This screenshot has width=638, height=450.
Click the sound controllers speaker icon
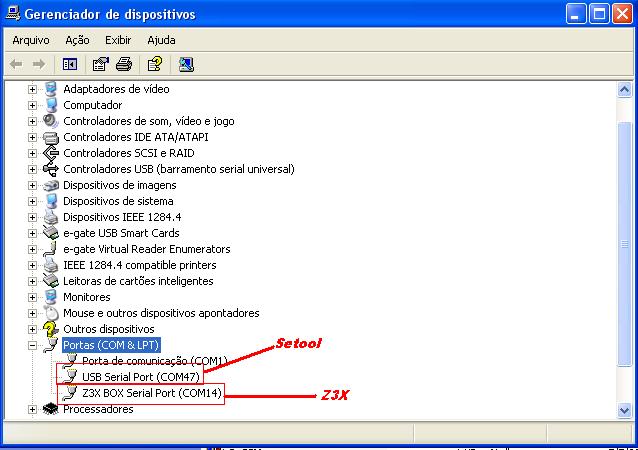pyautogui.click(x=51, y=121)
